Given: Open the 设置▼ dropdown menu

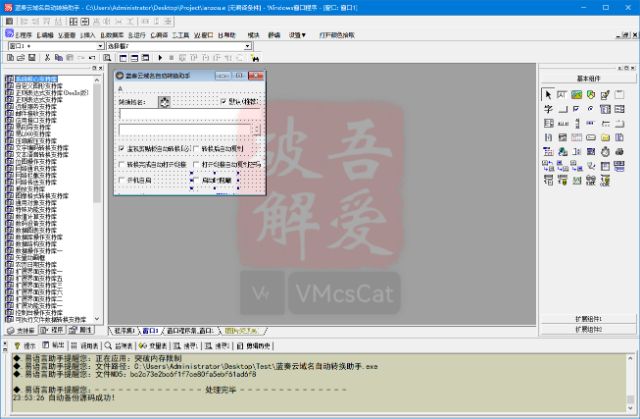Looking at the screenshot, I should 297,35.
